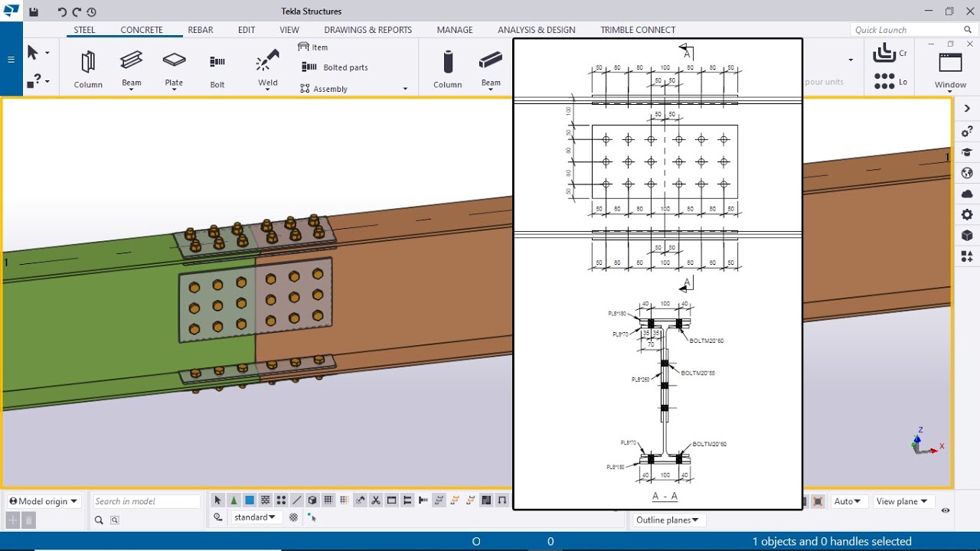Image resolution: width=980 pixels, height=551 pixels.
Task: Open the Window ribbon button
Action: [x=950, y=70]
